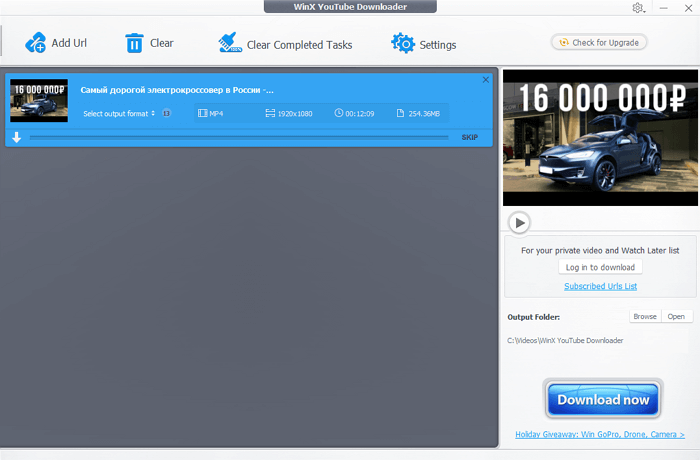Click Log in to download button

[x=600, y=267]
